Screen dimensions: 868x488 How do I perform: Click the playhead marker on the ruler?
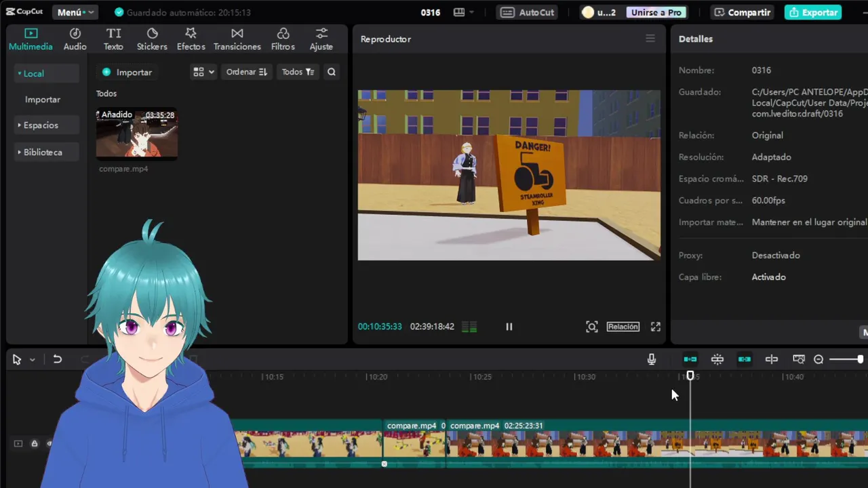coord(690,375)
